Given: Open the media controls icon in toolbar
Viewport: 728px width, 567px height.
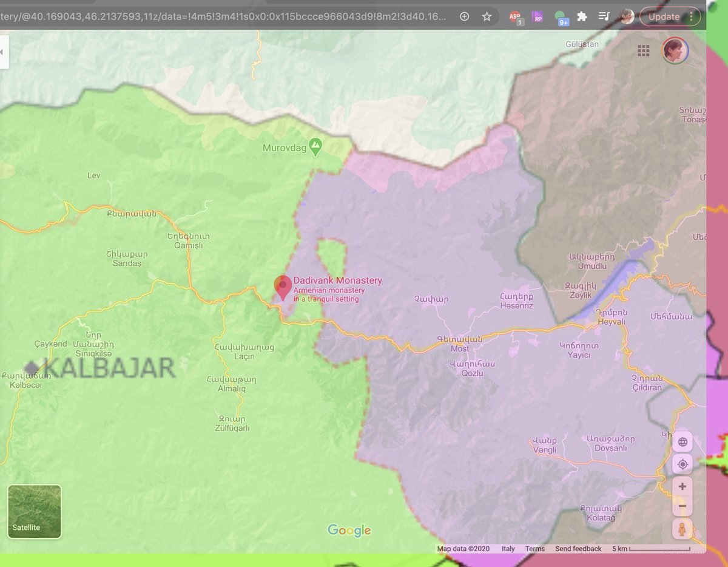Looking at the screenshot, I should [x=604, y=17].
